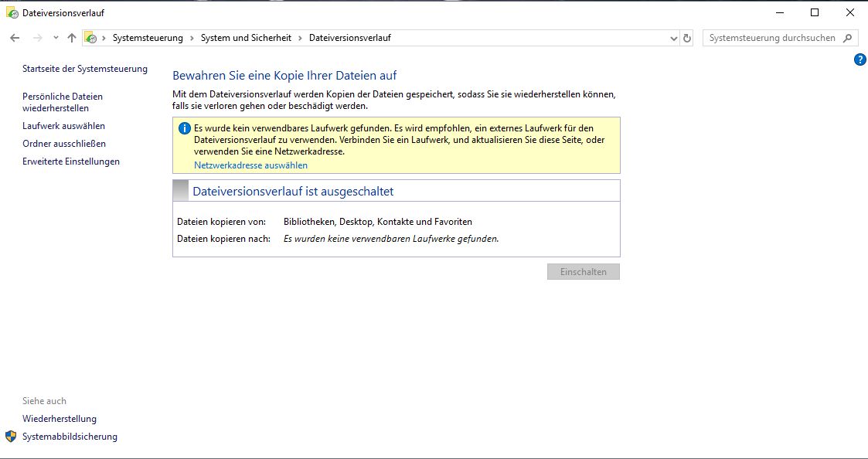Click the Systemsteuerung search field
Screen dimensions: 868x459
pos(772,38)
